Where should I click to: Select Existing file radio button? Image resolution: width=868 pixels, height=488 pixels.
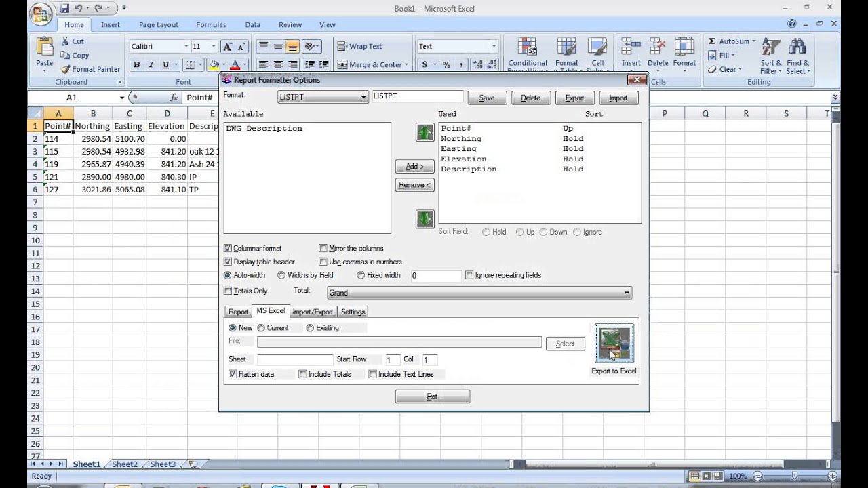pos(310,328)
